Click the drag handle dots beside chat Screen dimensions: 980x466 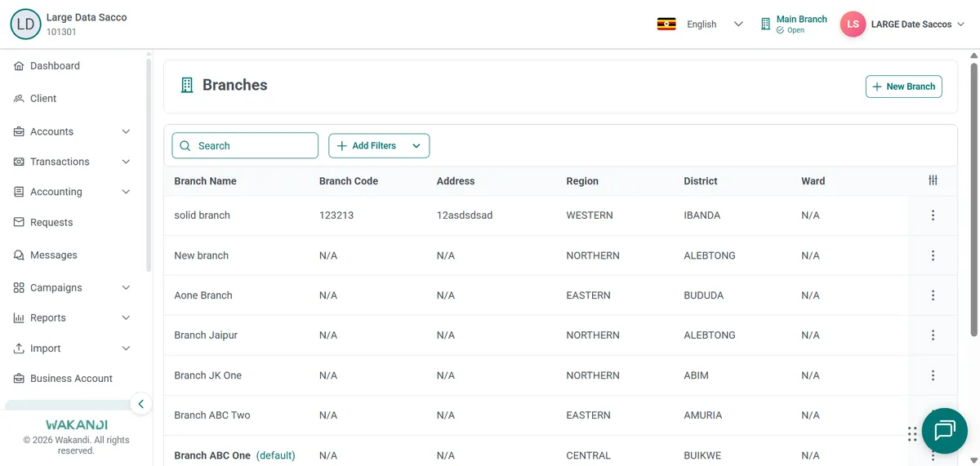pyautogui.click(x=912, y=434)
